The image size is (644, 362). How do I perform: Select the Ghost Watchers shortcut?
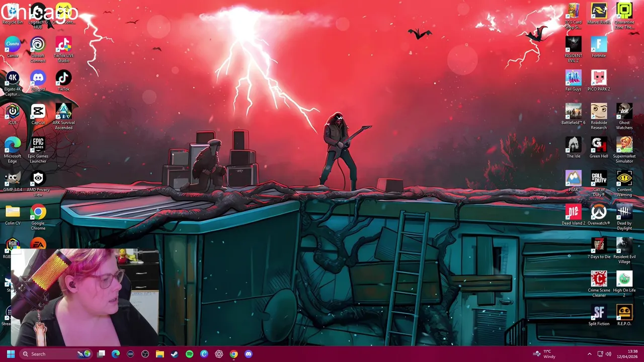pyautogui.click(x=624, y=117)
